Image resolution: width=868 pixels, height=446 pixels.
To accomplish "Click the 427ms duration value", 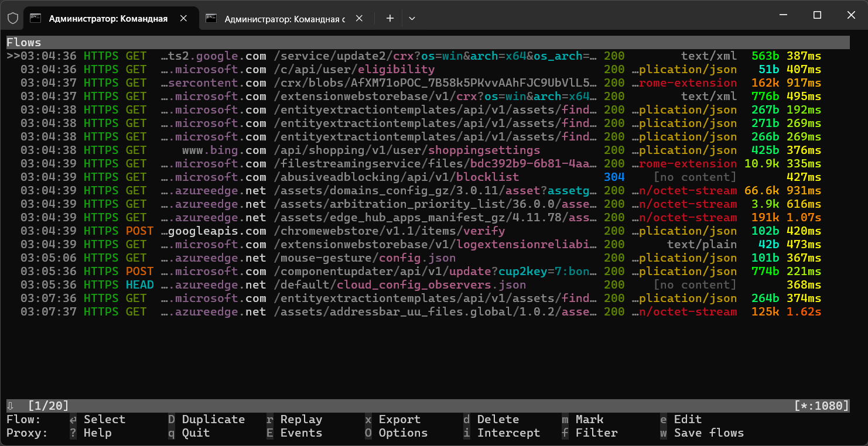I will click(x=804, y=177).
